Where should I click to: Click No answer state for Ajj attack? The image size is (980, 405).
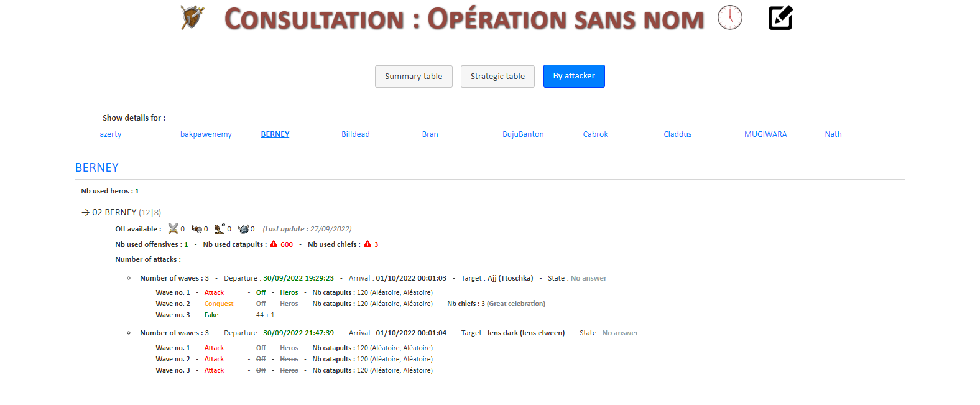tap(588, 278)
